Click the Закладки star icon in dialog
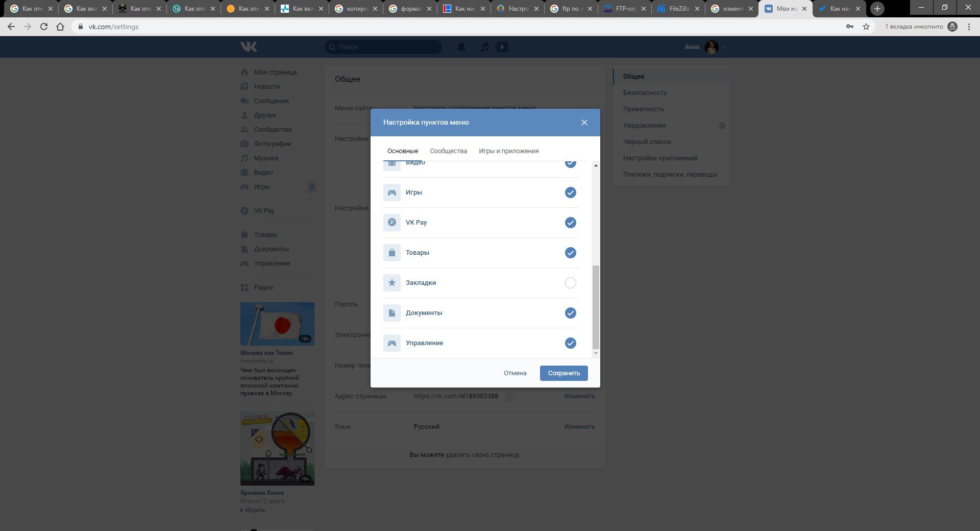Screen dimensions: 980x531 tap(392, 283)
